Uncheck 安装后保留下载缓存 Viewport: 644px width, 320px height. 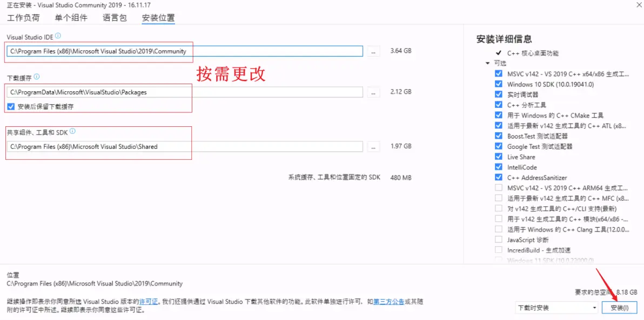click(x=11, y=107)
